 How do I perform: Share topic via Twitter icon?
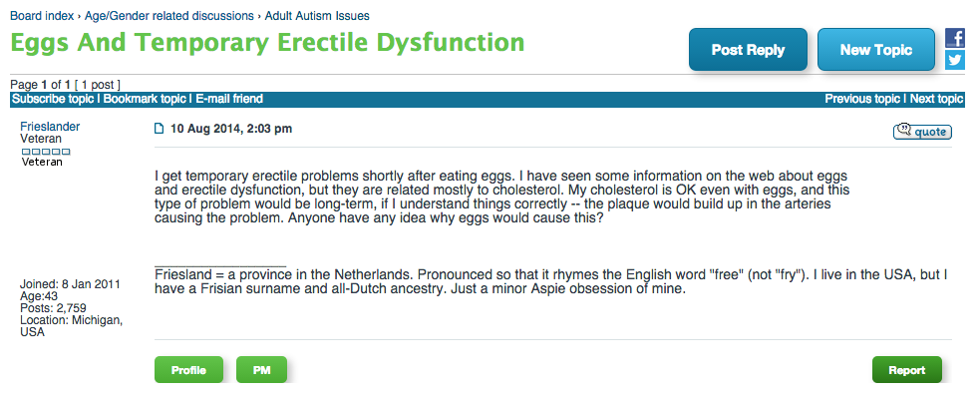(954, 60)
